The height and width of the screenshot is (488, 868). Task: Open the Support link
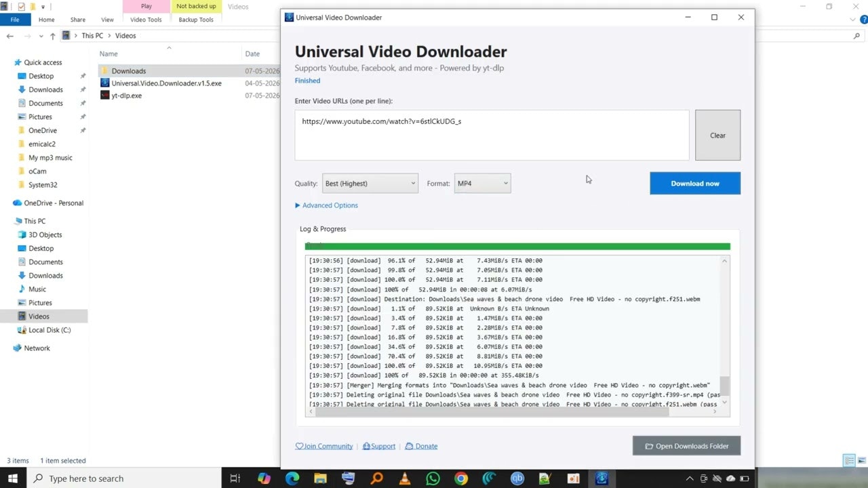(x=379, y=446)
